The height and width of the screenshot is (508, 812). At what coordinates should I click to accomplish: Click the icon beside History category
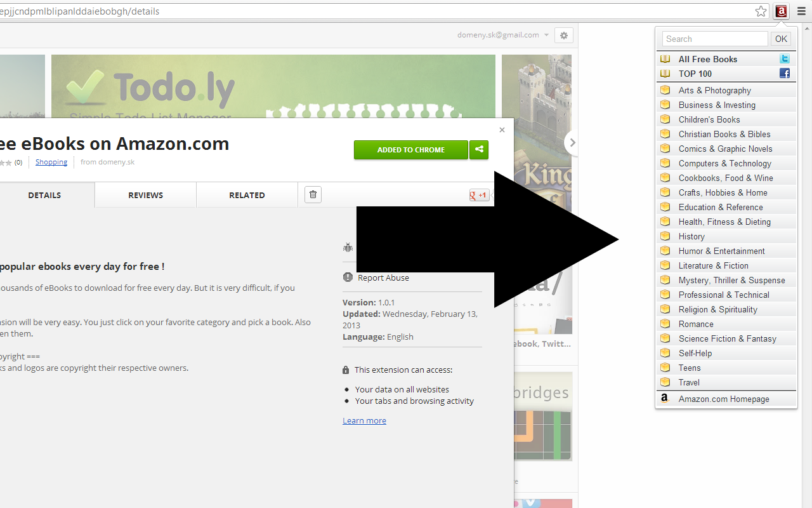(665, 236)
